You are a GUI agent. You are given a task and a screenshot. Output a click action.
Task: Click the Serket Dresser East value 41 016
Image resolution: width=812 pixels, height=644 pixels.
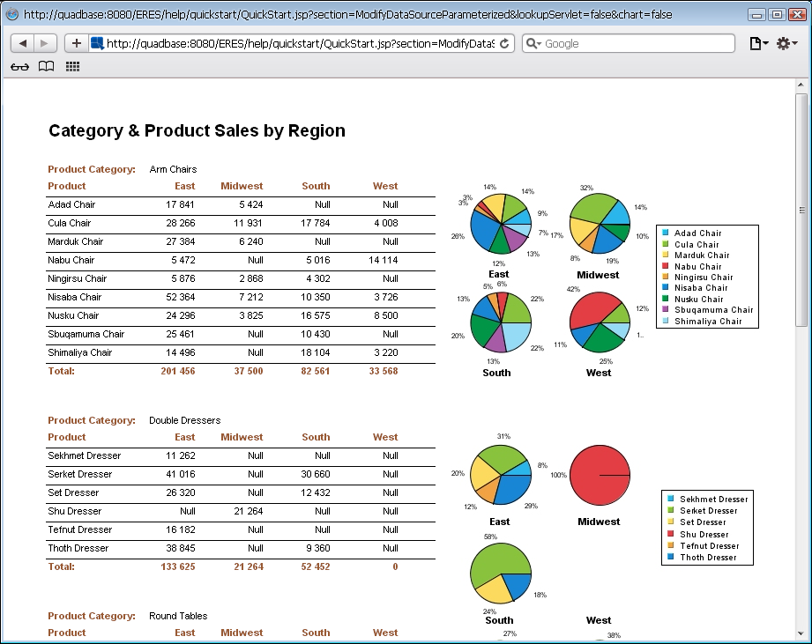[x=180, y=474]
